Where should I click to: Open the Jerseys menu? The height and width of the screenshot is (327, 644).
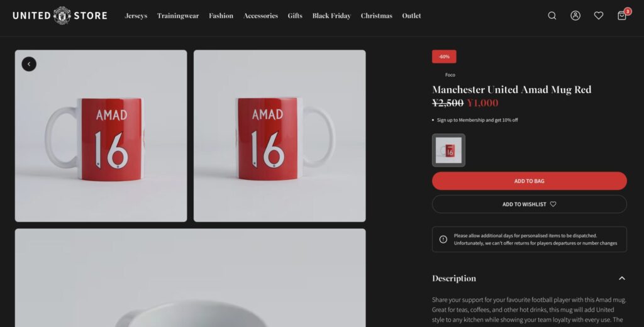point(136,16)
